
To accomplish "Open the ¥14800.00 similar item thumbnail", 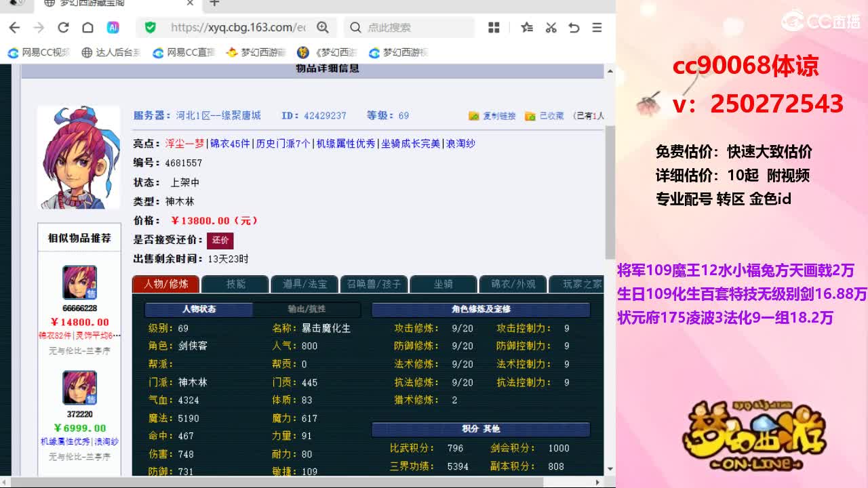I will tap(79, 283).
